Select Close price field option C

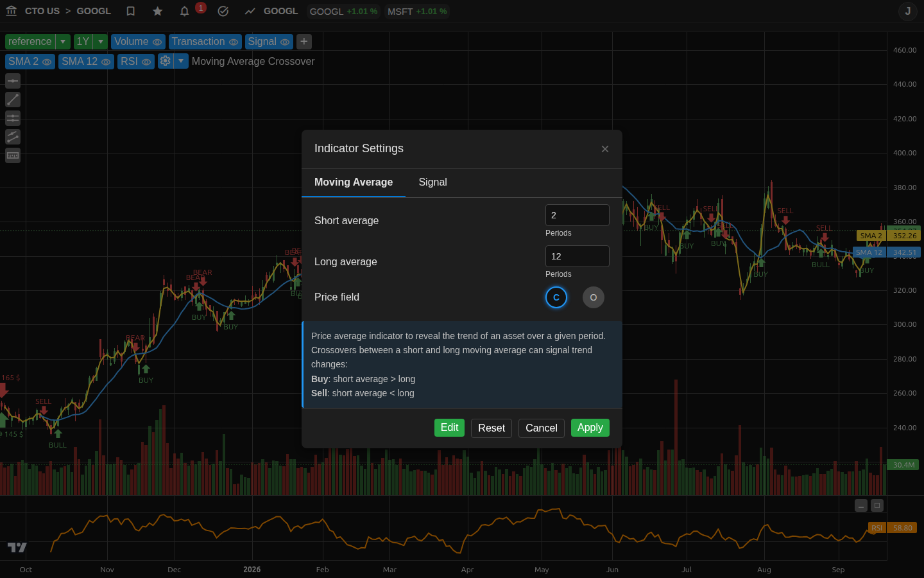[556, 297]
